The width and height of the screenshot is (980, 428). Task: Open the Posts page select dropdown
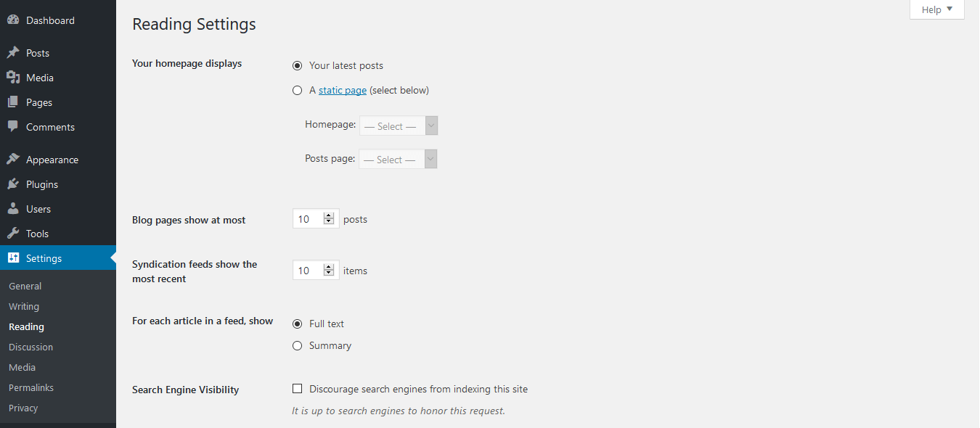(x=398, y=160)
